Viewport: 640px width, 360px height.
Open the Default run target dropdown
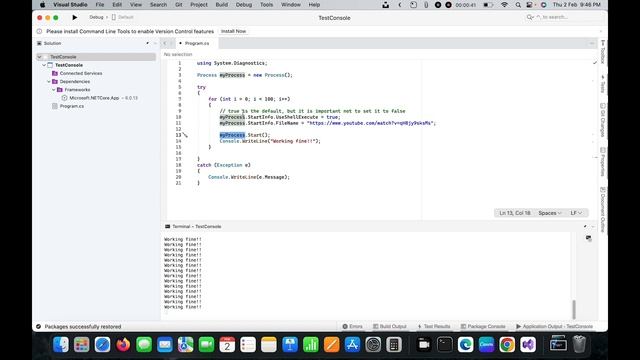point(123,17)
